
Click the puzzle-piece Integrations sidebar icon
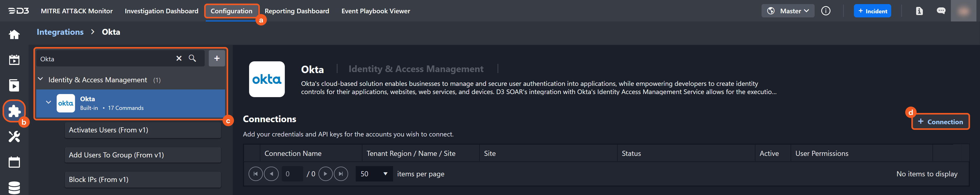(x=14, y=111)
